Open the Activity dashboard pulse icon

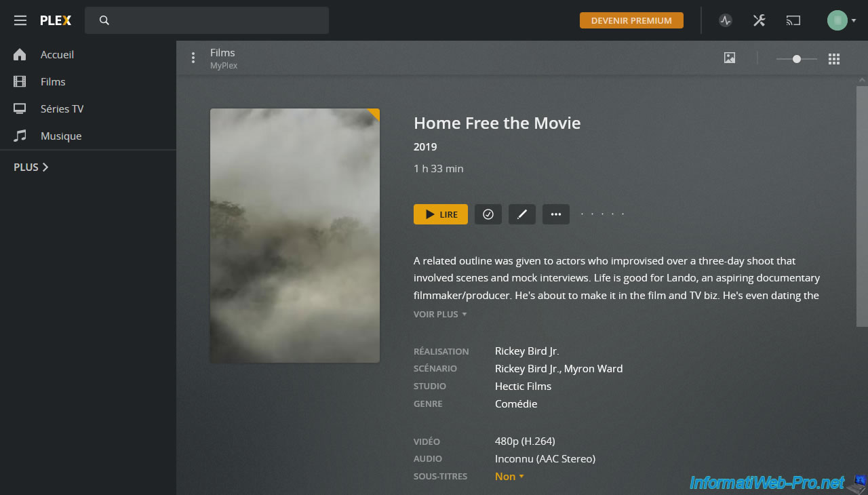[726, 20]
